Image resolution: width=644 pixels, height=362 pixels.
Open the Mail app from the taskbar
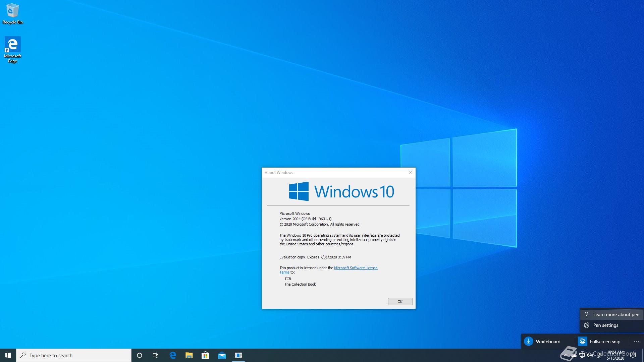tap(222, 355)
